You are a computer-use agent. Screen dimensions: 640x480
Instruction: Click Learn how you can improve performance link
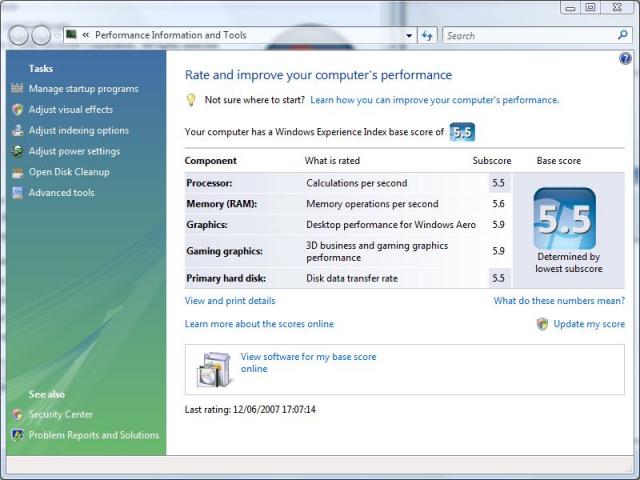[435, 100]
